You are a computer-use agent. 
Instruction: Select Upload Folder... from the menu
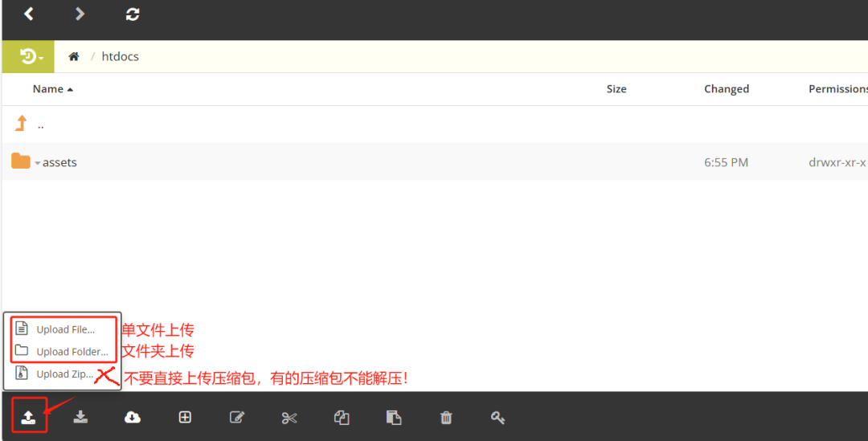point(71,352)
